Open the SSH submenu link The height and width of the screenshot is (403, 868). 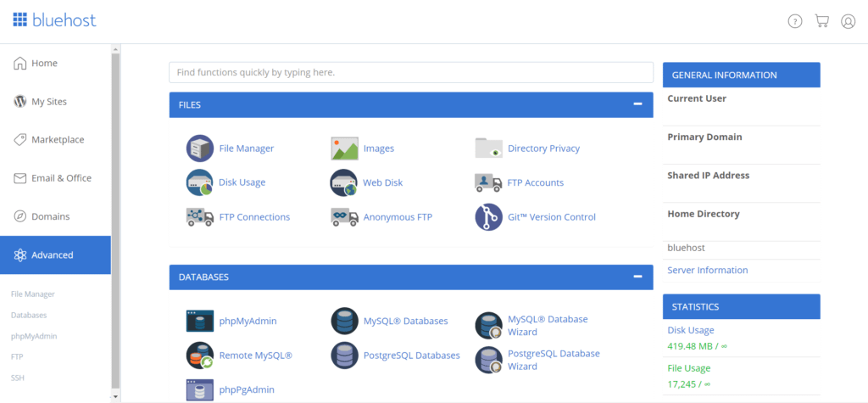click(x=18, y=378)
